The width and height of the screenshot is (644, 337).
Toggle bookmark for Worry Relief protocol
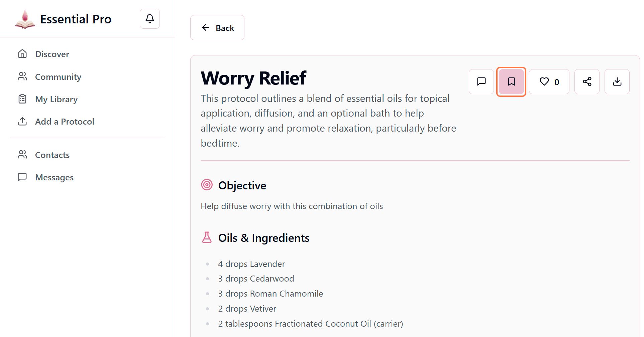coord(511,81)
